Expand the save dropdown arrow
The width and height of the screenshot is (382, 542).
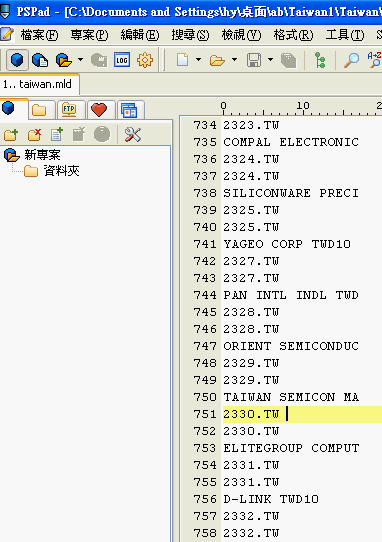click(270, 59)
